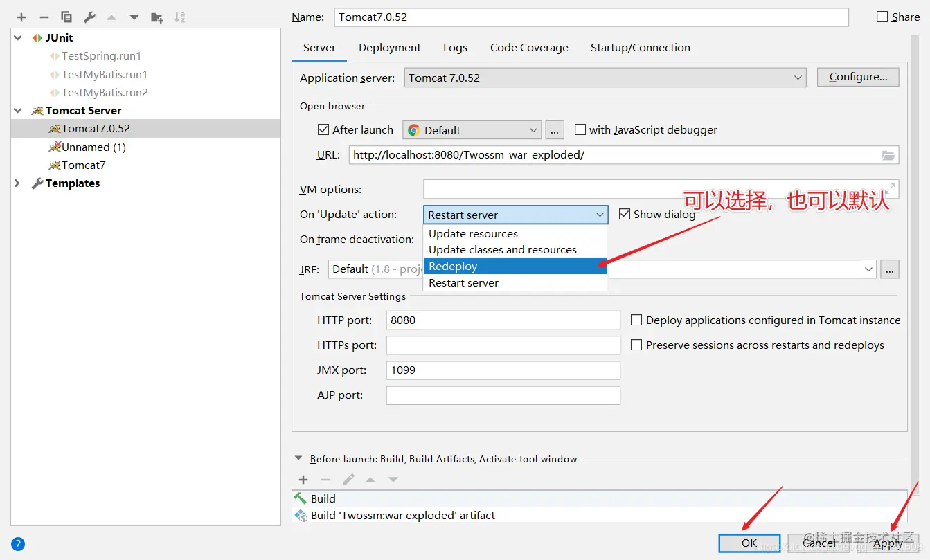Edit before launch task pencil icon

coord(348,480)
